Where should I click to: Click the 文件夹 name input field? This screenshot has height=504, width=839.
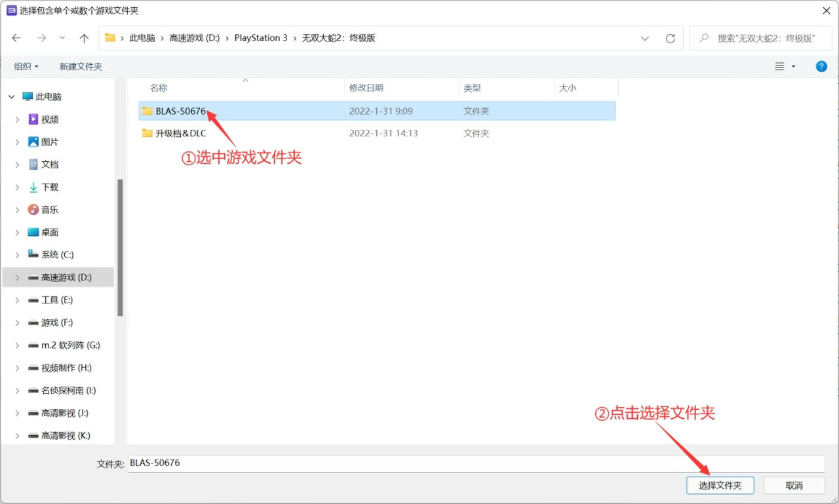coord(476,463)
